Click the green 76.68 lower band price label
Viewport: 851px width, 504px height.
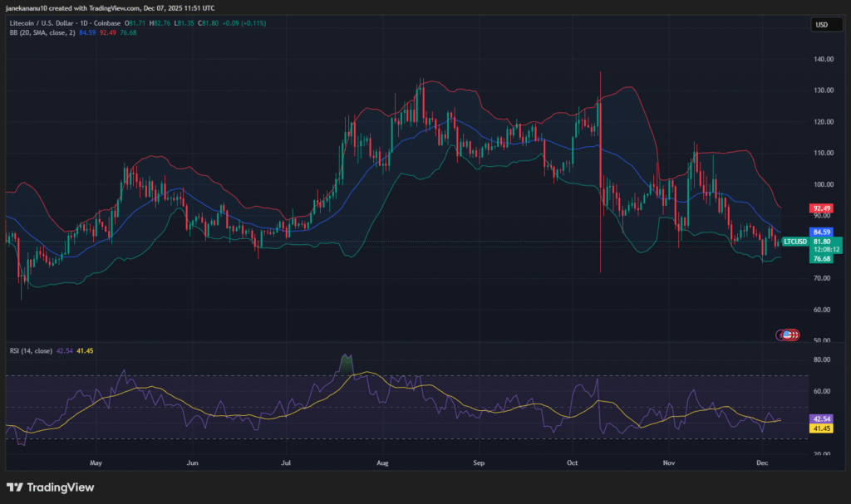pyautogui.click(x=821, y=259)
